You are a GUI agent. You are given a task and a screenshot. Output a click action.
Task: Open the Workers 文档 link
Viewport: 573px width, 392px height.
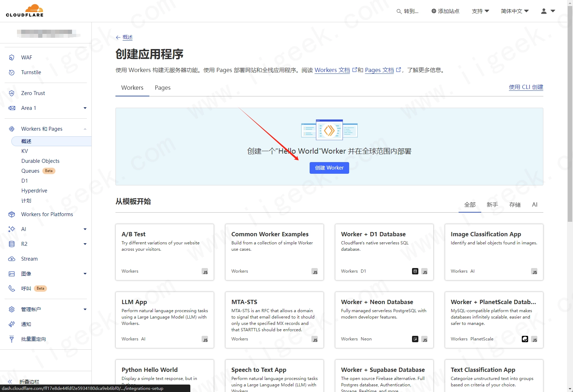tap(332, 70)
